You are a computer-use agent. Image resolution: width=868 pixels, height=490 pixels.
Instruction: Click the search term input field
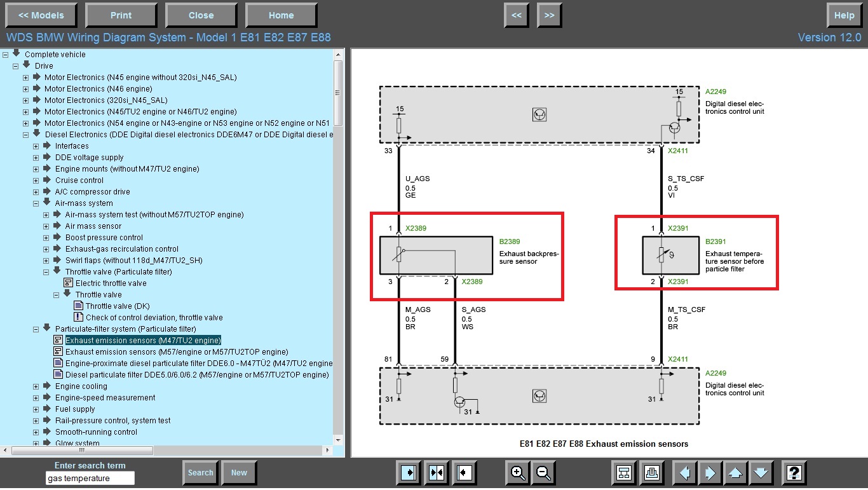(90, 479)
